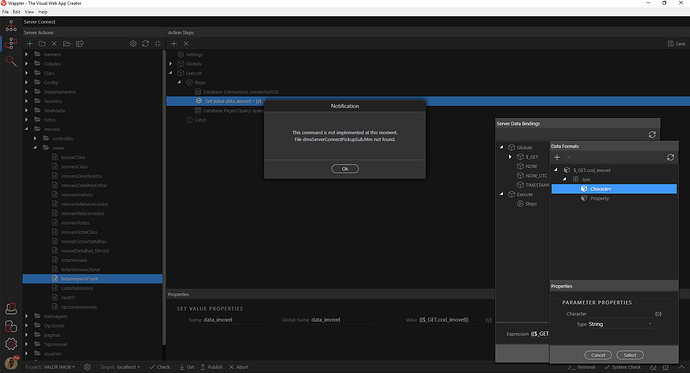690x373 pixels.
Task: Open the Type String dropdown
Action: [620, 324]
